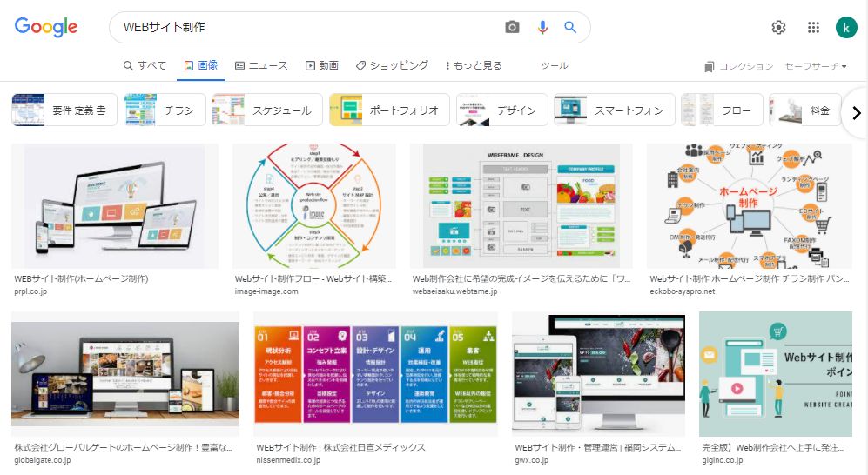Open search by image camera icon

[x=512, y=27]
